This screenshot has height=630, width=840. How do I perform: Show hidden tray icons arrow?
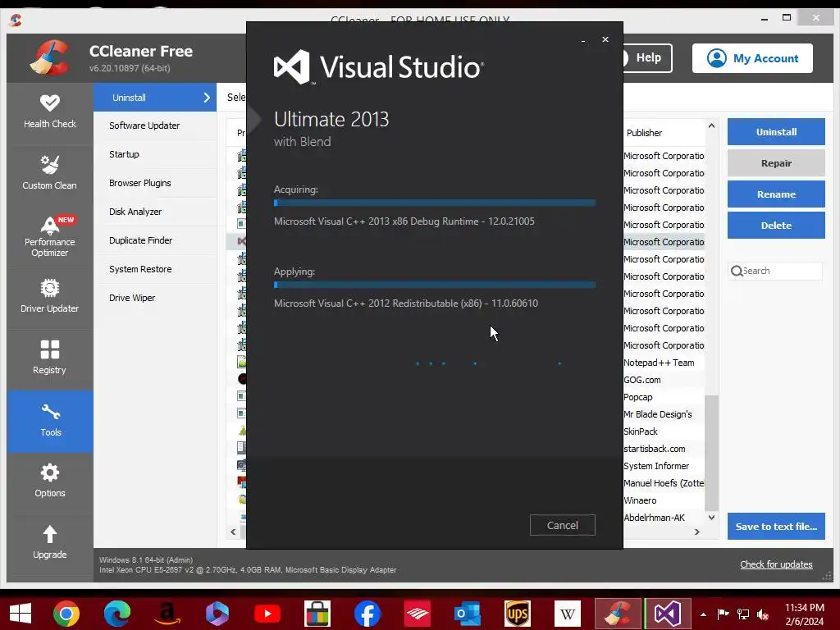point(703,614)
